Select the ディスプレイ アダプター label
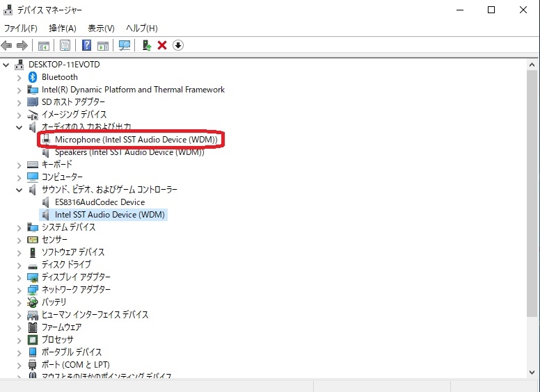This screenshot has width=540, height=392. 76,277
